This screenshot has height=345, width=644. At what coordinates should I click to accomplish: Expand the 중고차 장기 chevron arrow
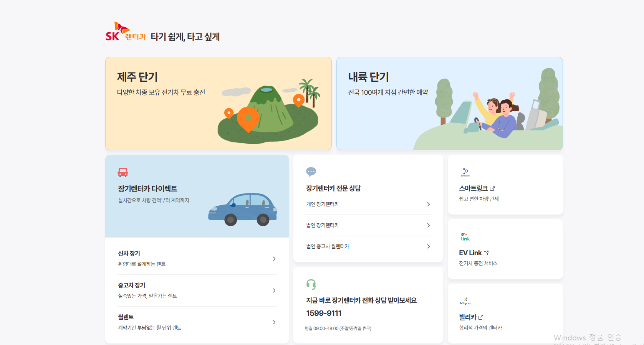[x=274, y=291]
